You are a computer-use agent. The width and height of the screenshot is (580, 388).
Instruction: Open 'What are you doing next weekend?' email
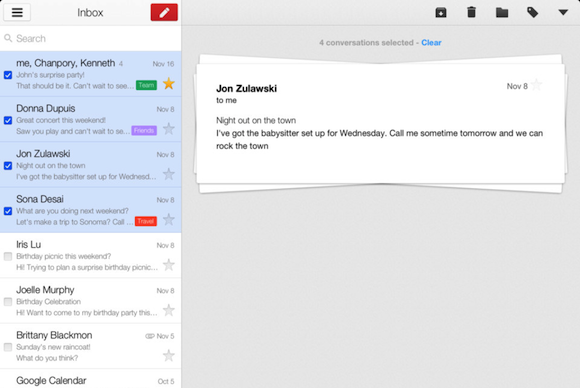[x=91, y=210]
